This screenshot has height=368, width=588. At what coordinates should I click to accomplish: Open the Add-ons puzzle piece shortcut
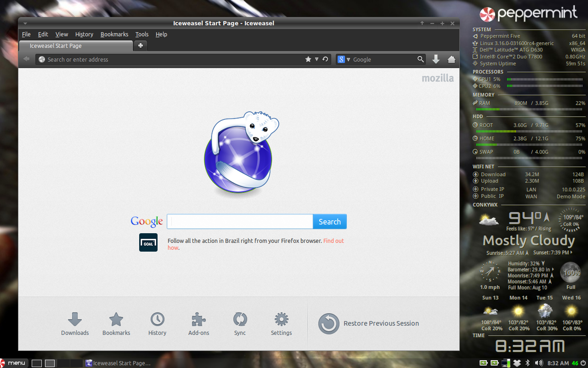(198, 324)
